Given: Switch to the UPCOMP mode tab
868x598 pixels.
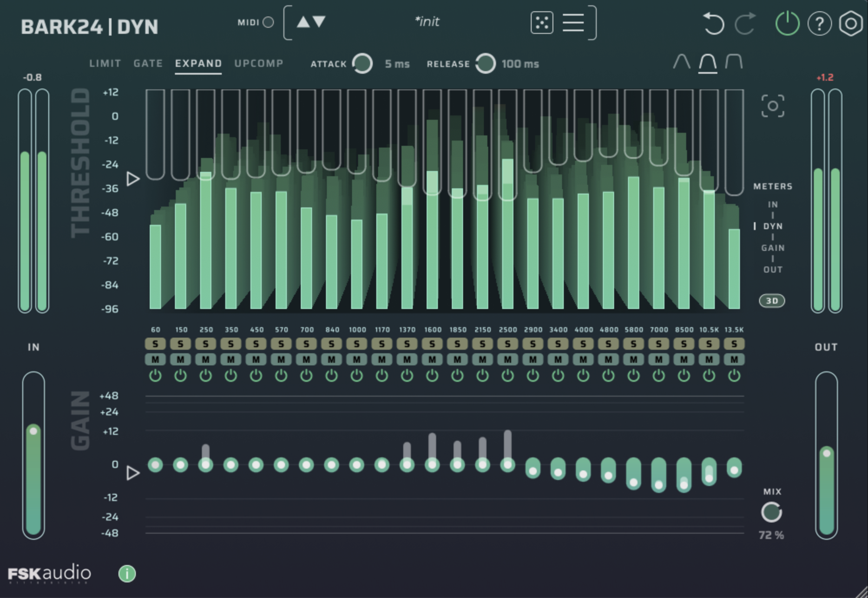Looking at the screenshot, I should (259, 63).
